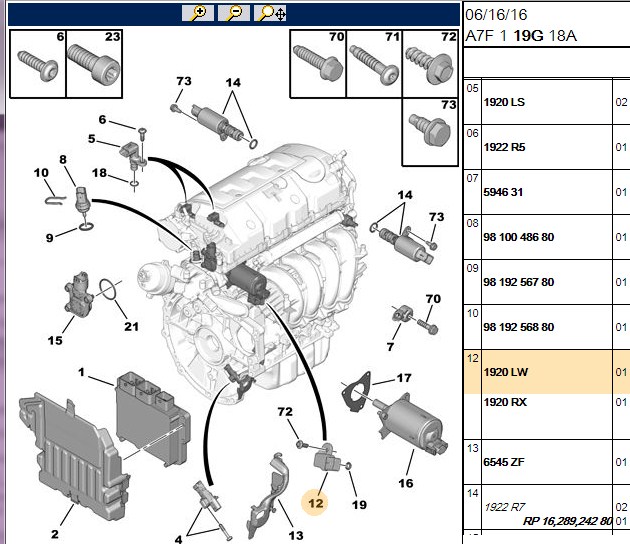Select part reference 98 192 568 80
The image size is (630, 544).
coord(519,327)
